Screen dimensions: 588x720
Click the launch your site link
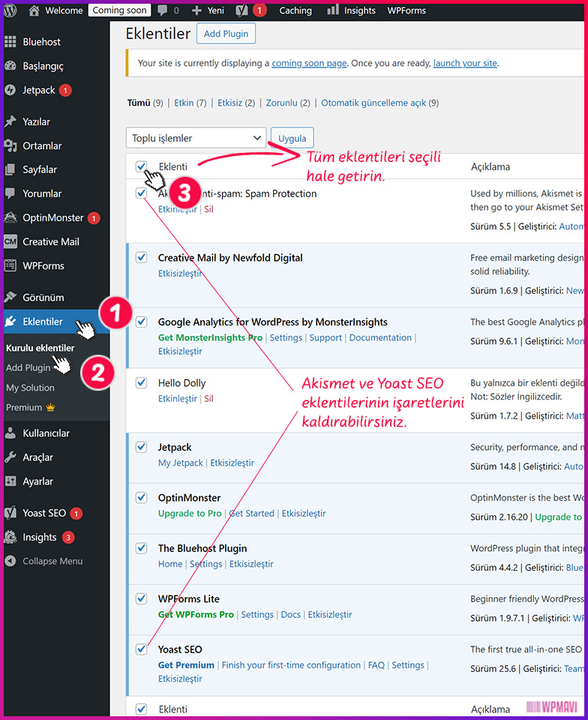pyautogui.click(x=465, y=63)
